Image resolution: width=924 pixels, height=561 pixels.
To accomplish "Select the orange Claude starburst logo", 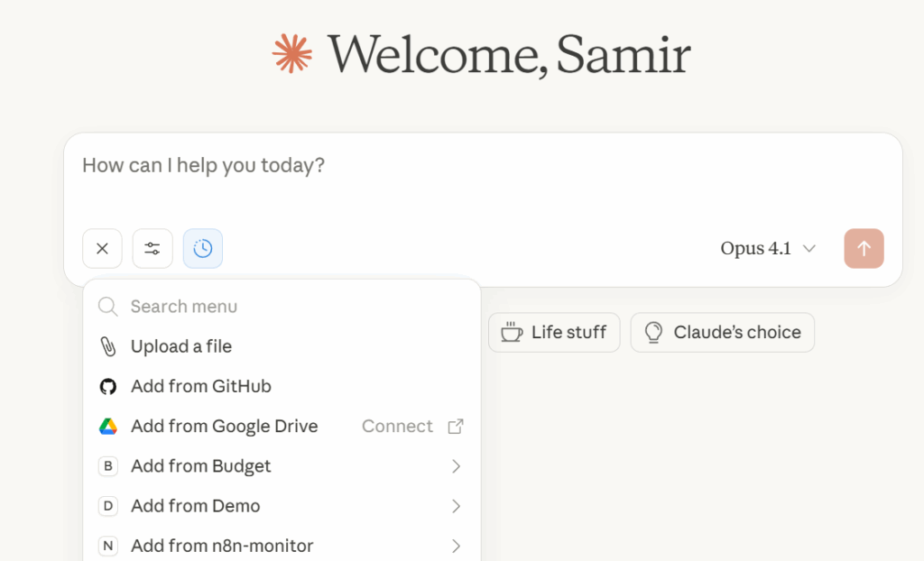I will click(x=291, y=53).
